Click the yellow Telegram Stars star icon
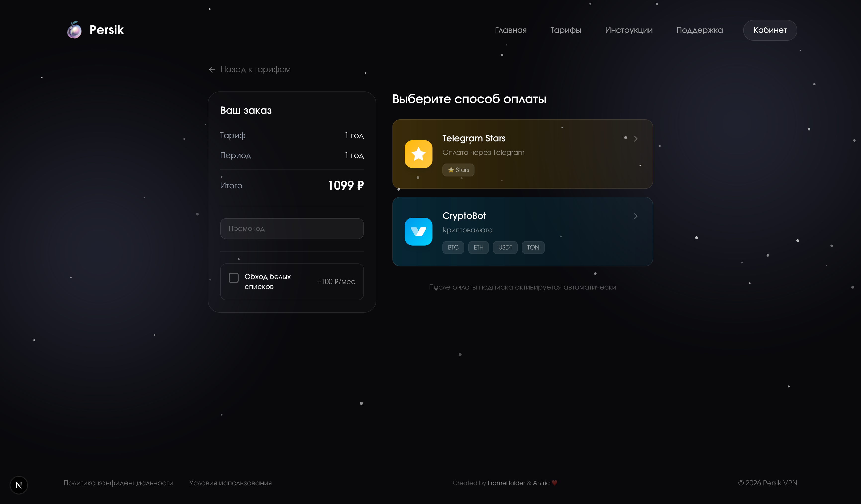The height and width of the screenshot is (504, 861). pos(418,154)
